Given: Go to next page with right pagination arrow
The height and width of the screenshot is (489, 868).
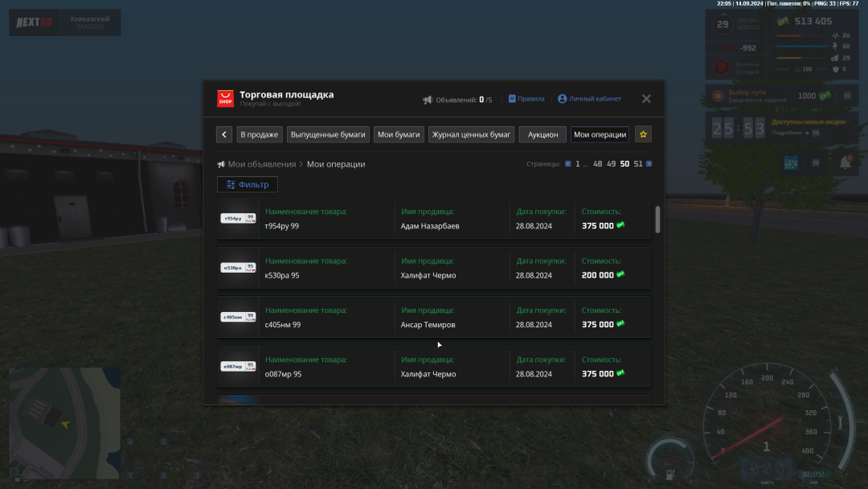Looking at the screenshot, I should [x=649, y=164].
